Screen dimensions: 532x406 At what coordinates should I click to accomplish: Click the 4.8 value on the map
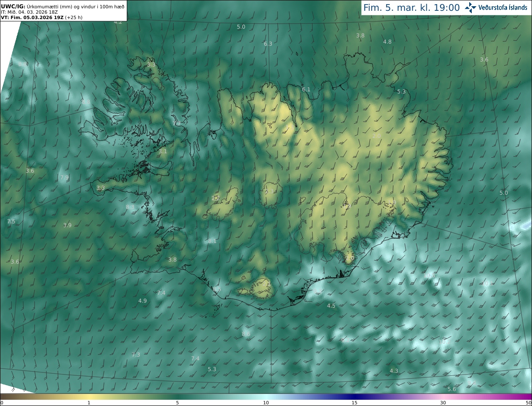[387, 42]
